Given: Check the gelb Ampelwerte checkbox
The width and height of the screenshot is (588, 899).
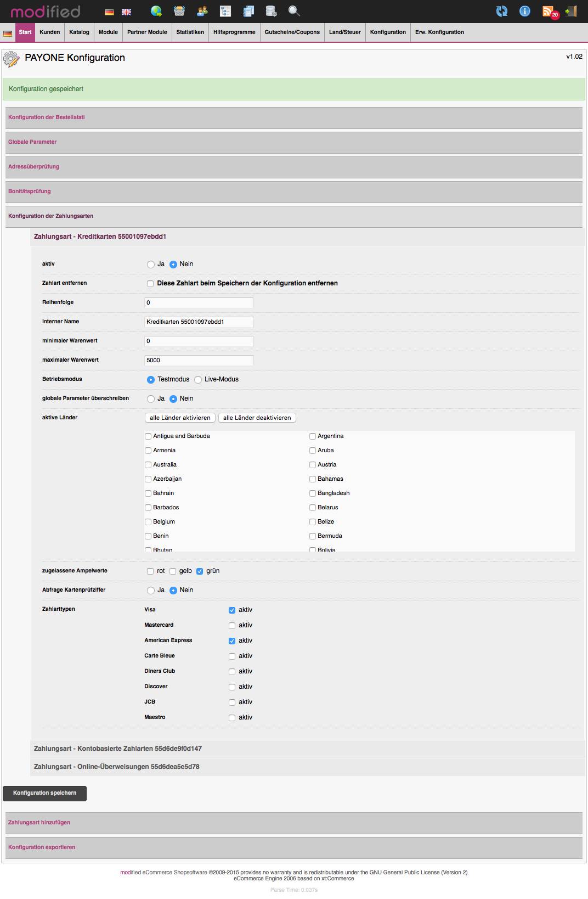Looking at the screenshot, I should [x=173, y=571].
